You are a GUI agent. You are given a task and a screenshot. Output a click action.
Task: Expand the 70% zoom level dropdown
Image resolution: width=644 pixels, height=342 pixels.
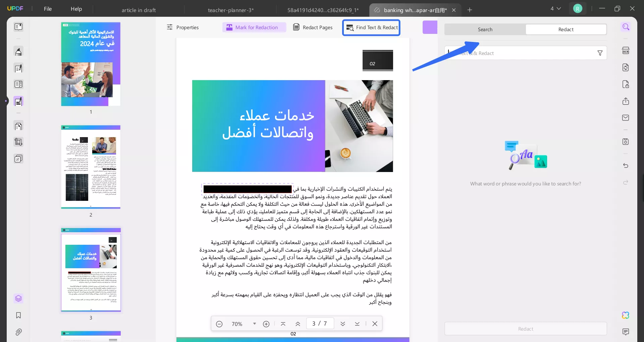pyautogui.click(x=254, y=324)
